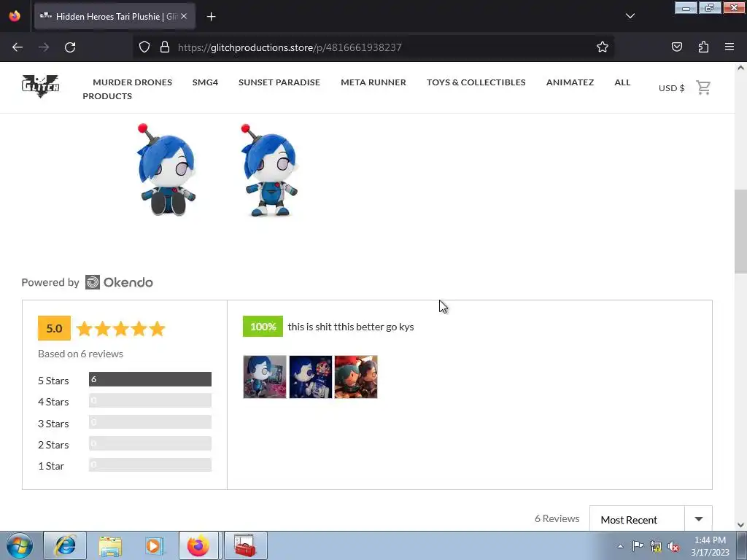Open the Sunset Paradise menu
Viewport: 747px width, 560px height.
point(279,82)
